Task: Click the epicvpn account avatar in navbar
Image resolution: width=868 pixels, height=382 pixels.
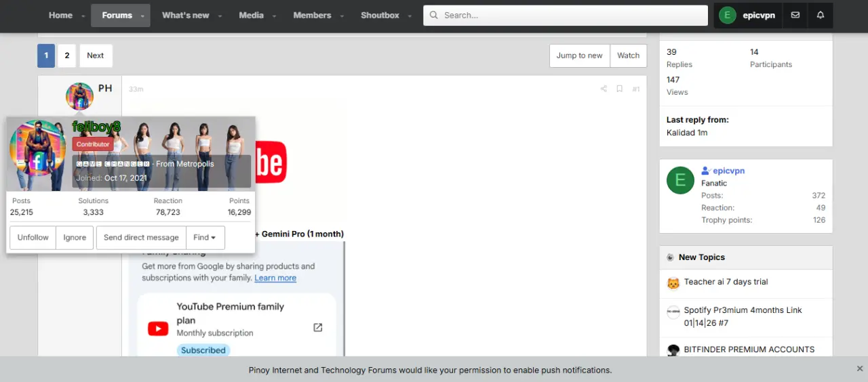Action: tap(728, 15)
